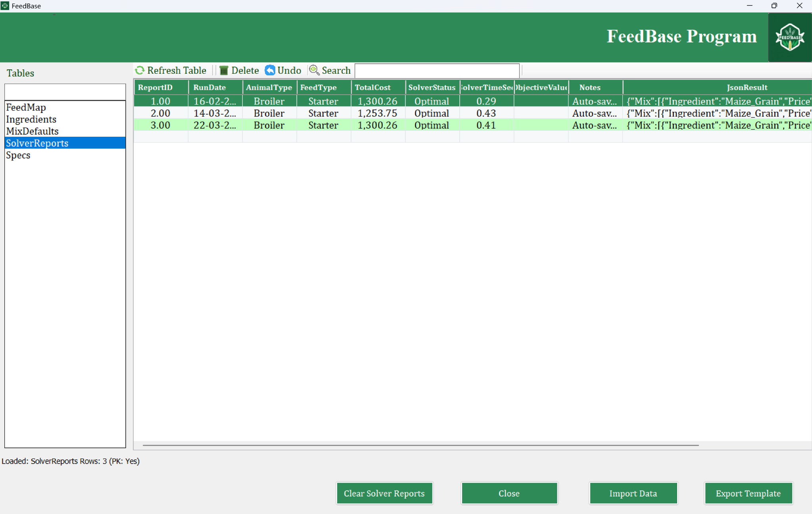Switch to the Specs table
This screenshot has width=812, height=514.
[x=18, y=155]
